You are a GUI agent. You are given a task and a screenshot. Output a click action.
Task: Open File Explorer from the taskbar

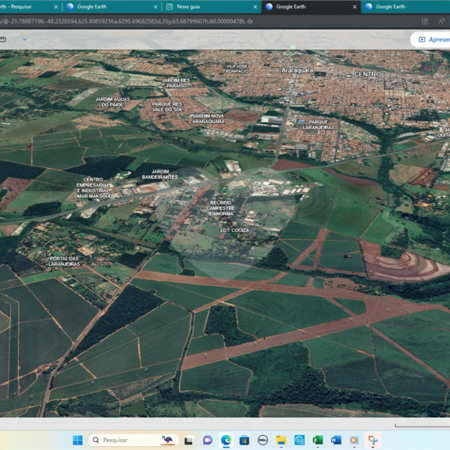pyautogui.click(x=281, y=440)
